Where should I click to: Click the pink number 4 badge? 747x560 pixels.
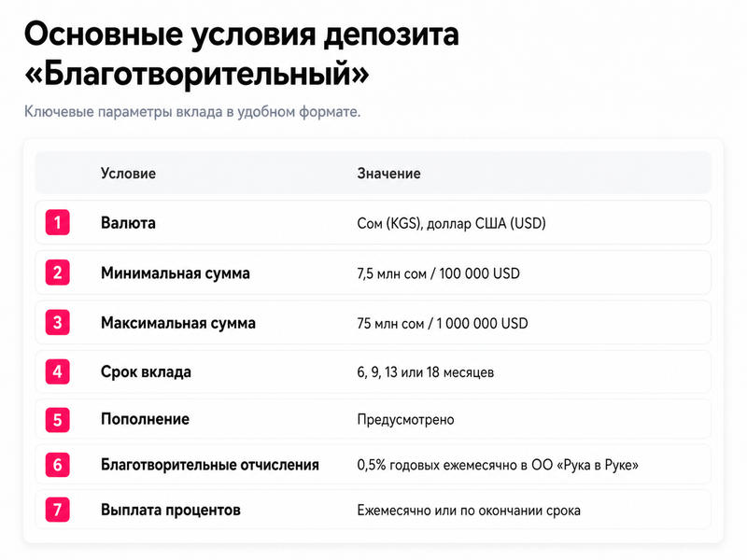58,371
